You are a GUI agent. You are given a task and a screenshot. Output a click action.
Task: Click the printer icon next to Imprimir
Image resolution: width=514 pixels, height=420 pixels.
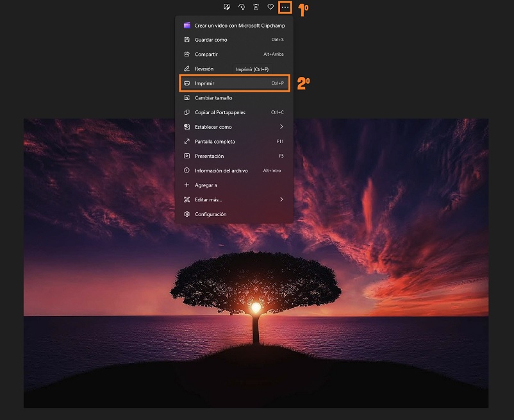click(187, 83)
